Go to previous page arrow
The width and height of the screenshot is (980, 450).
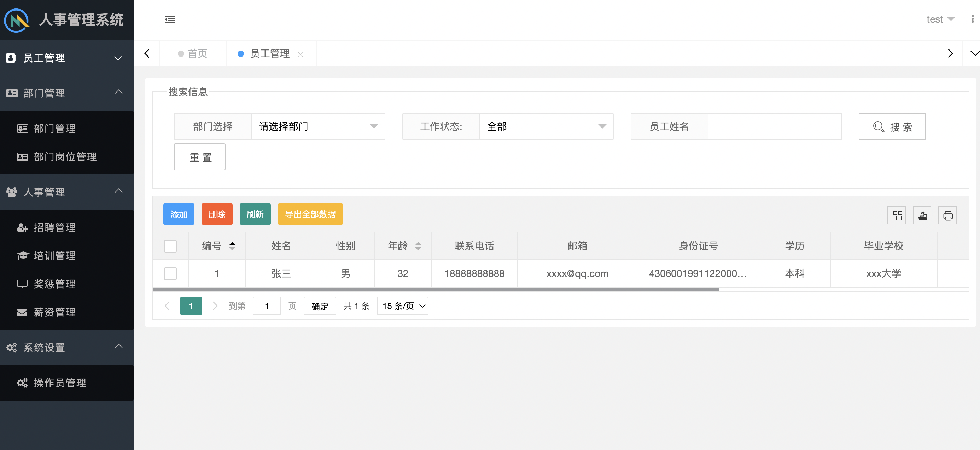click(x=167, y=306)
